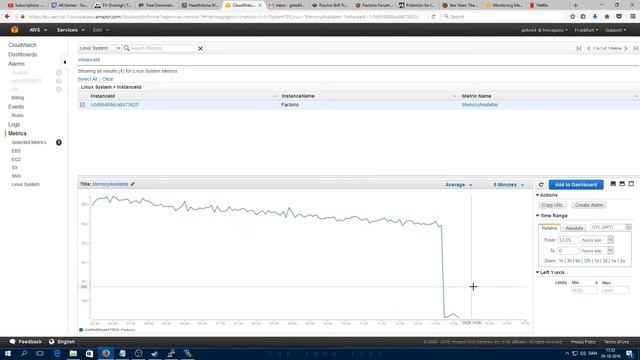
Task: Open the From units hours ago dropdown
Action: point(597,240)
